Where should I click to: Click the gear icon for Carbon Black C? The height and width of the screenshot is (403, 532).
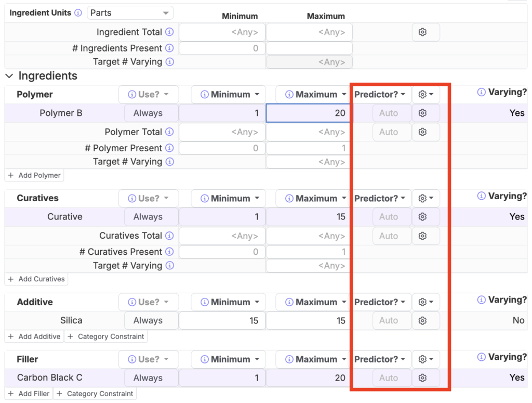tap(422, 378)
